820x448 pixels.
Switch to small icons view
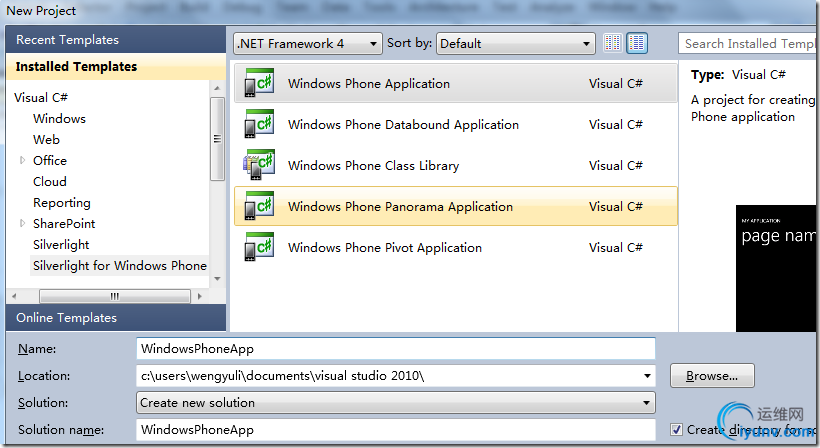click(x=612, y=43)
